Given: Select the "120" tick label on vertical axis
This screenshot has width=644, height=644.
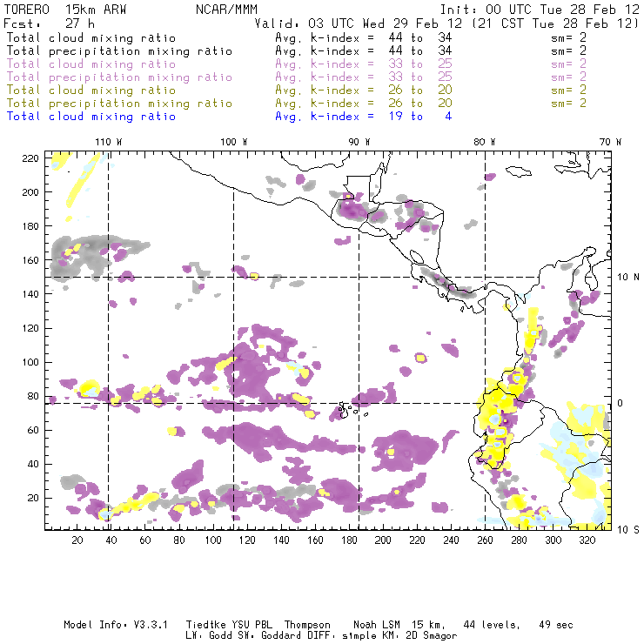Looking at the screenshot, I should [30, 329].
